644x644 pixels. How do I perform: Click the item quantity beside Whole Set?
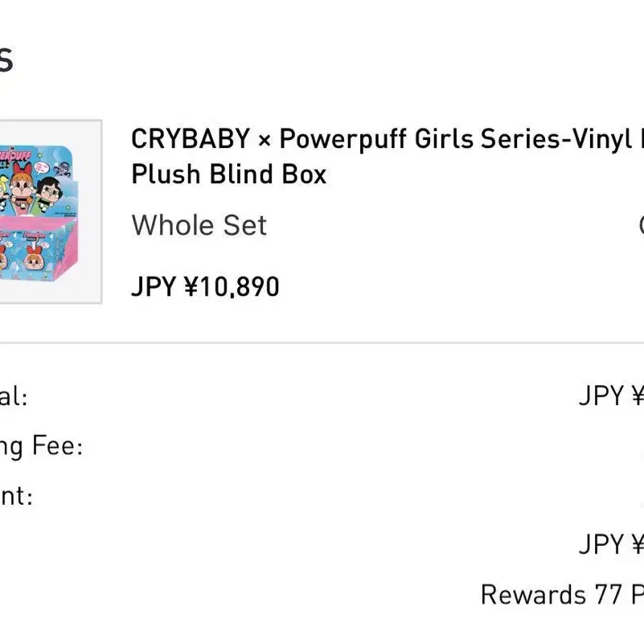click(641, 225)
